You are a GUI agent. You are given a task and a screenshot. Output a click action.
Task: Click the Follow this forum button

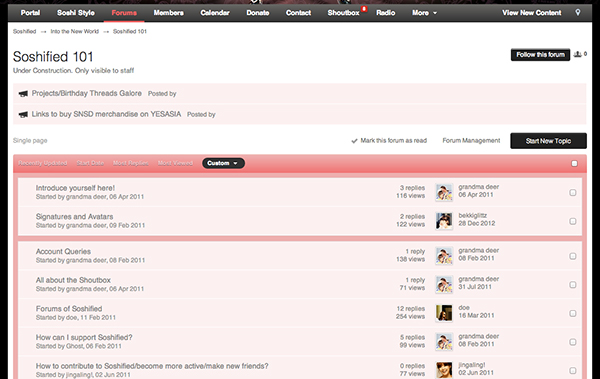[x=540, y=55]
